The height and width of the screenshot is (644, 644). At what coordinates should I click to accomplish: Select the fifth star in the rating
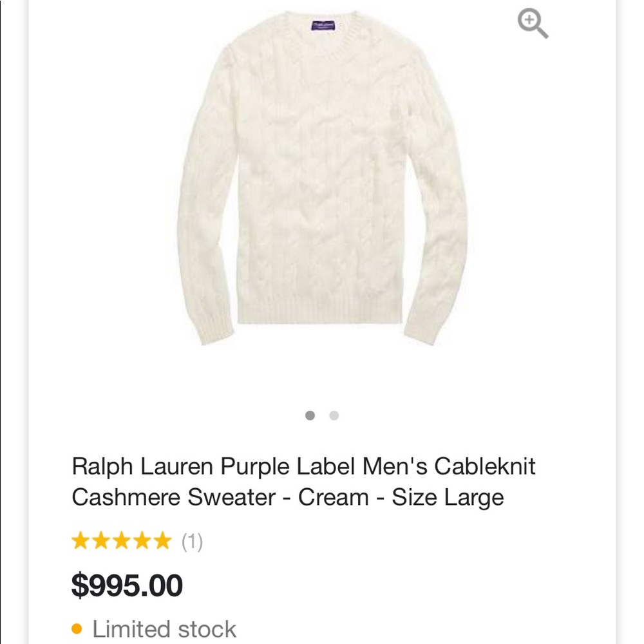160,541
